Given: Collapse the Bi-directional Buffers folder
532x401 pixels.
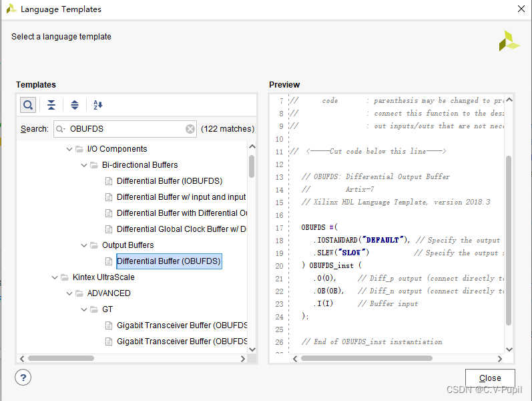Looking at the screenshot, I should coord(84,165).
